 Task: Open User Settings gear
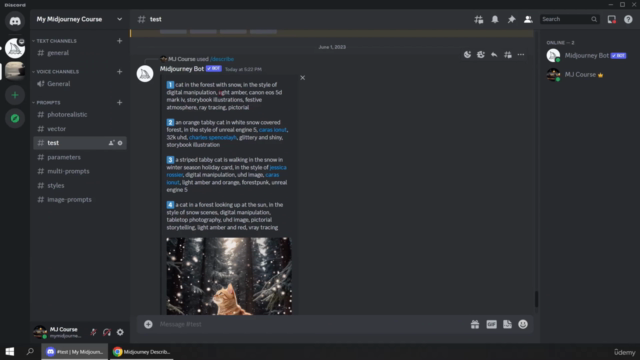(x=120, y=332)
